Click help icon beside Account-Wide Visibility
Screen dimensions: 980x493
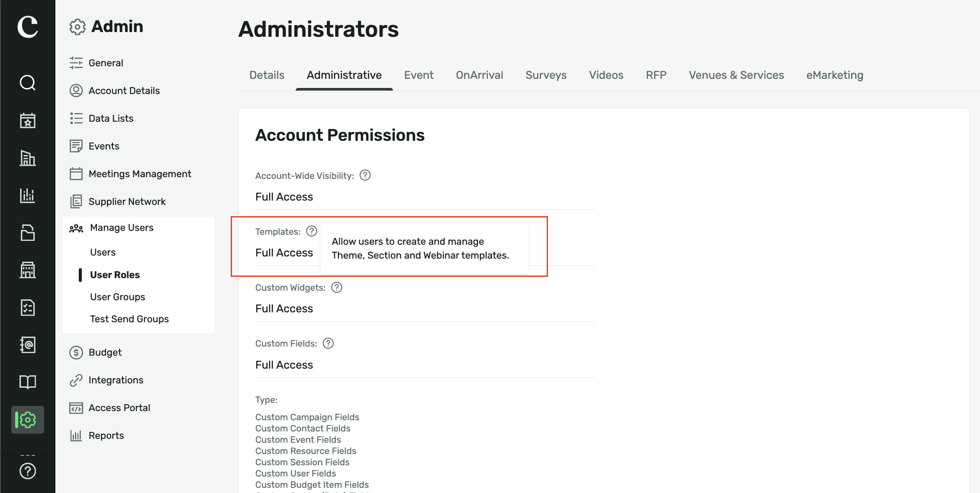[x=365, y=175]
